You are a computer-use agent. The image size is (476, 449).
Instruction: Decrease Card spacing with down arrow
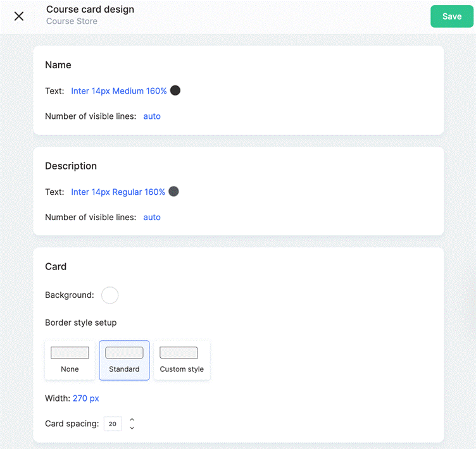tap(132, 427)
